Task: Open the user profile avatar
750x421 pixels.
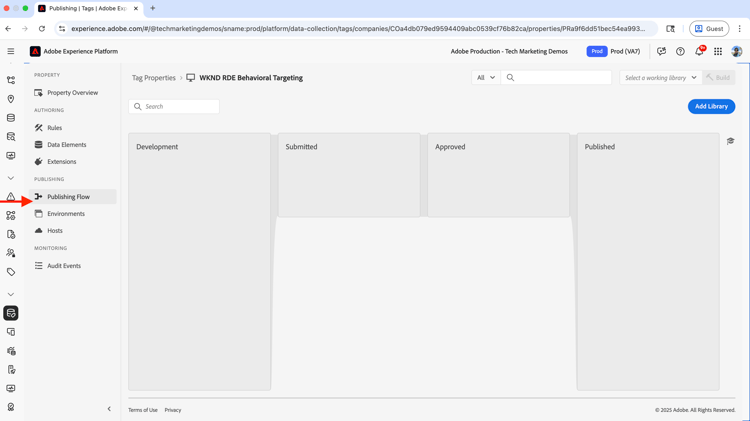Action: 737,51
